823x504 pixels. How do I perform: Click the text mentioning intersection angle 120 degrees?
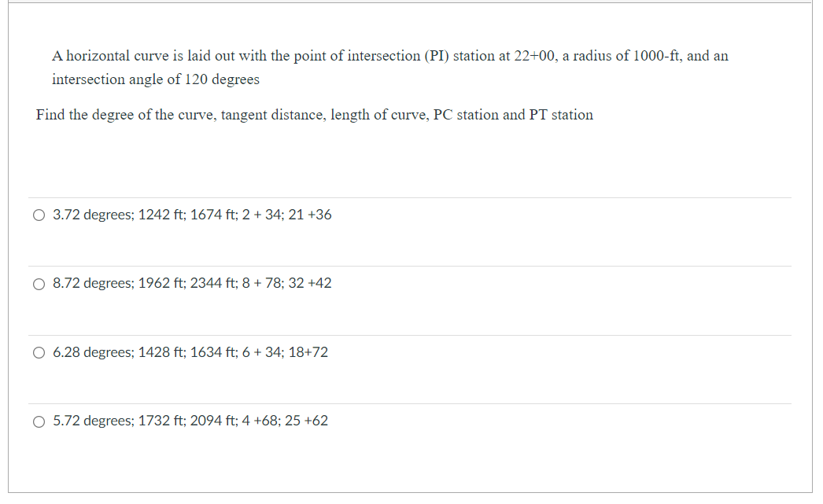click(157, 79)
